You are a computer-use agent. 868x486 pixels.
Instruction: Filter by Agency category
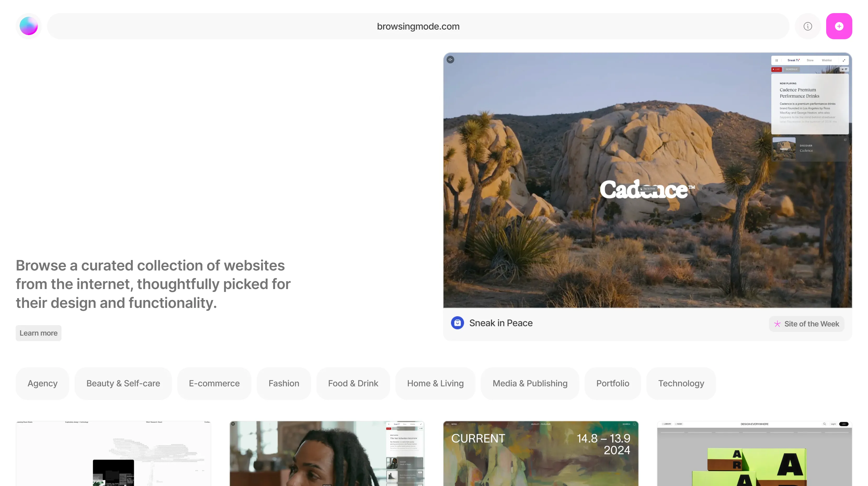tap(42, 383)
